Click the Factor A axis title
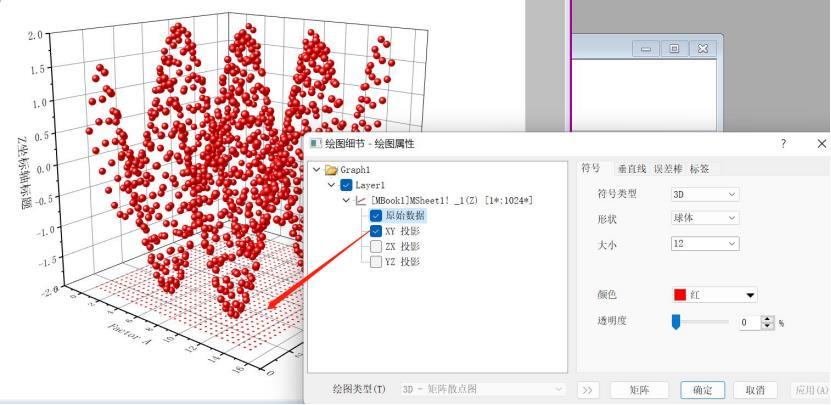 [x=131, y=333]
